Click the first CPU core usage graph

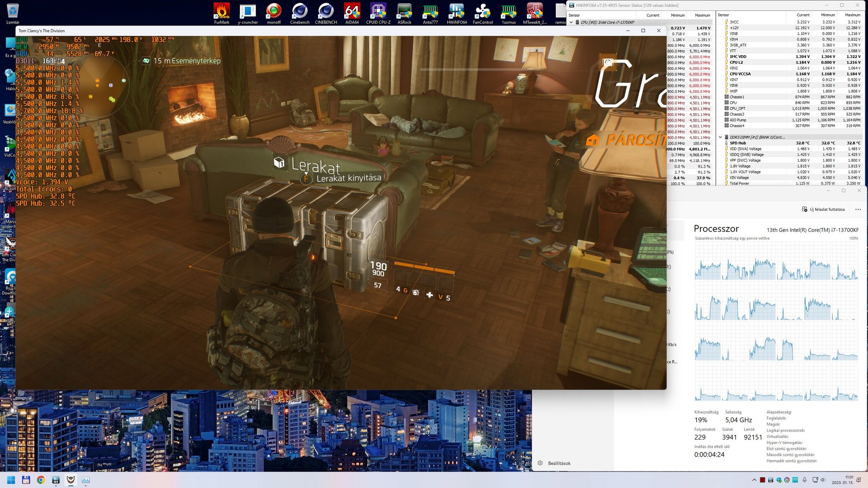707,261
